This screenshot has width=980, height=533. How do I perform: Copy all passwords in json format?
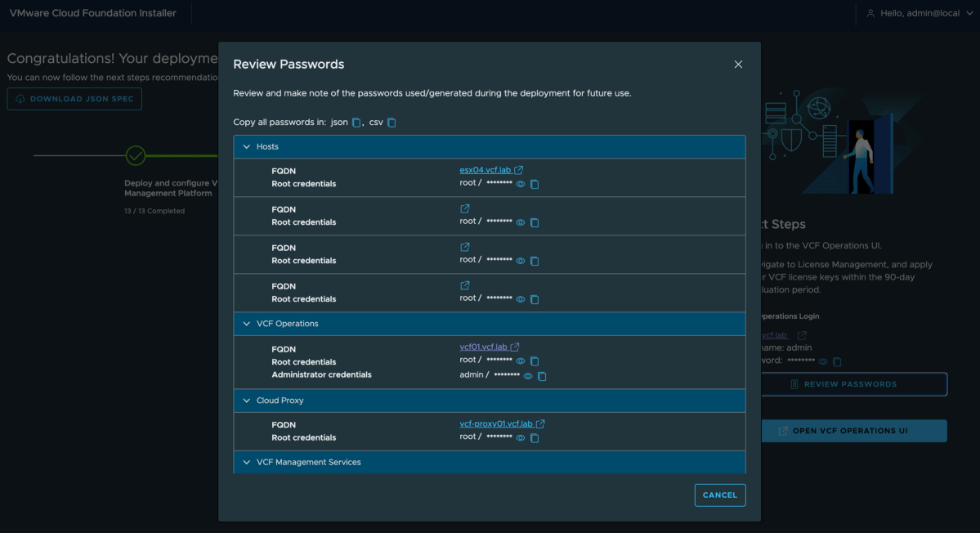(x=356, y=123)
